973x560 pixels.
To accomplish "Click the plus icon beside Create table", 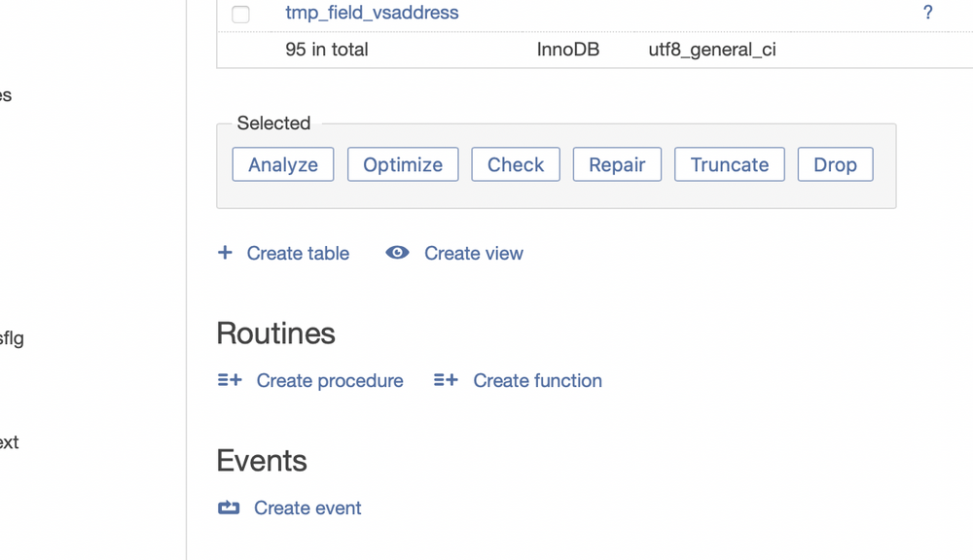I will click(x=225, y=253).
